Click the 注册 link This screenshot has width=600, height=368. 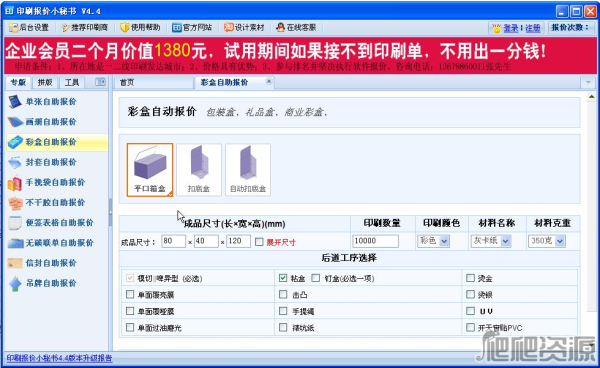[x=533, y=28]
